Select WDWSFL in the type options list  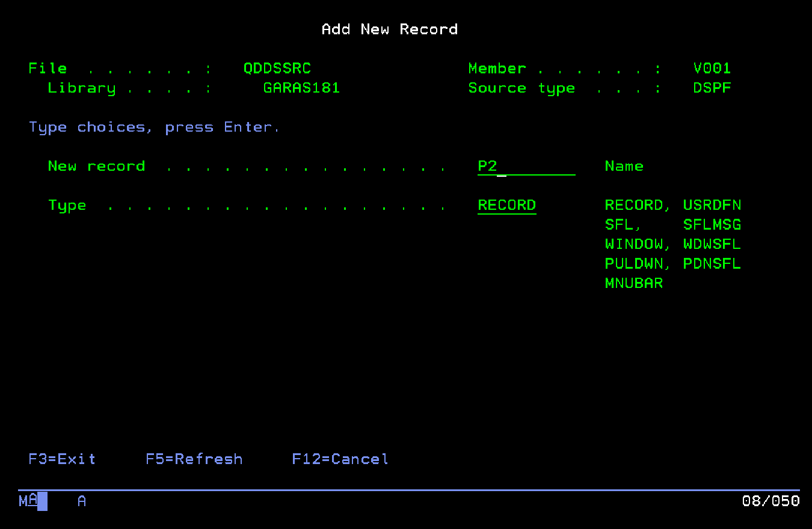(712, 245)
